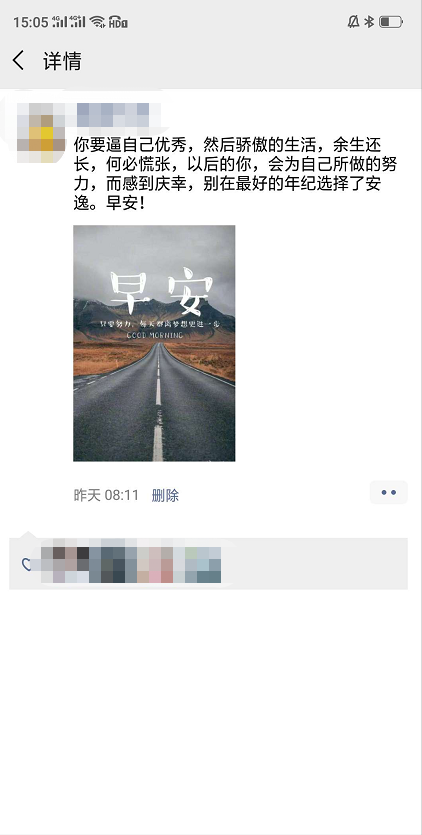The height and width of the screenshot is (835, 422).
Task: Select the post text starting 你要逼自己优秀
Action: [x=235, y=174]
